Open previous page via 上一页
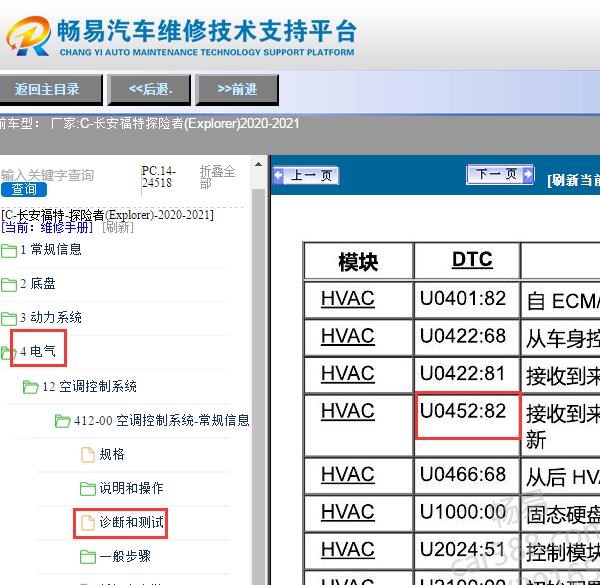Screen dimensions: 600x585 click(307, 176)
